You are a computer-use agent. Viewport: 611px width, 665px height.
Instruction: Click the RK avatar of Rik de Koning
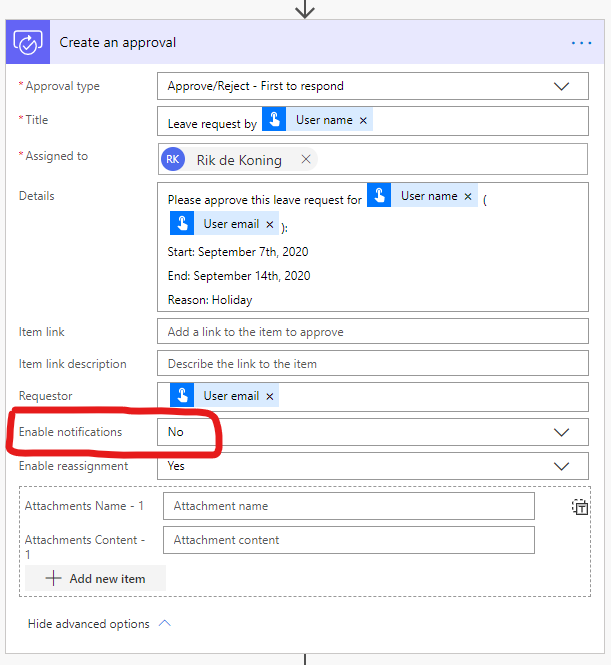point(173,159)
